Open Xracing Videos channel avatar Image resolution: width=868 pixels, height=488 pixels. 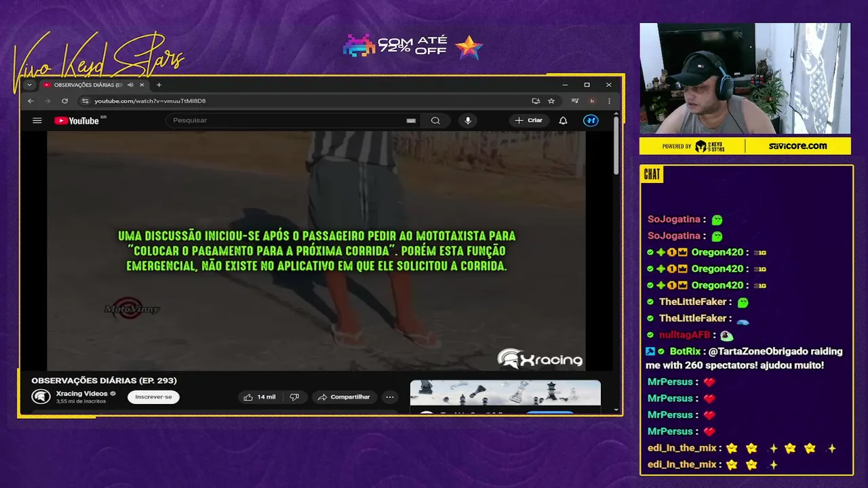41,397
